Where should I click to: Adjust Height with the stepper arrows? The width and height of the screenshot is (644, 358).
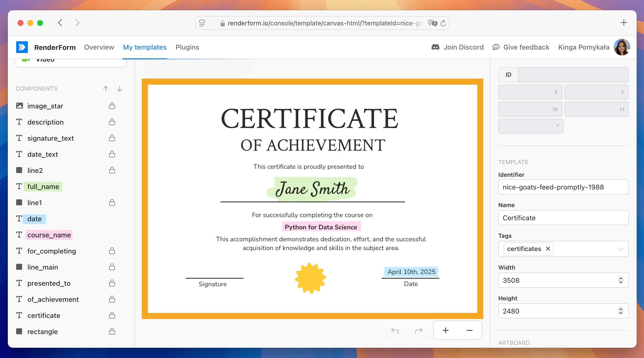621,311
